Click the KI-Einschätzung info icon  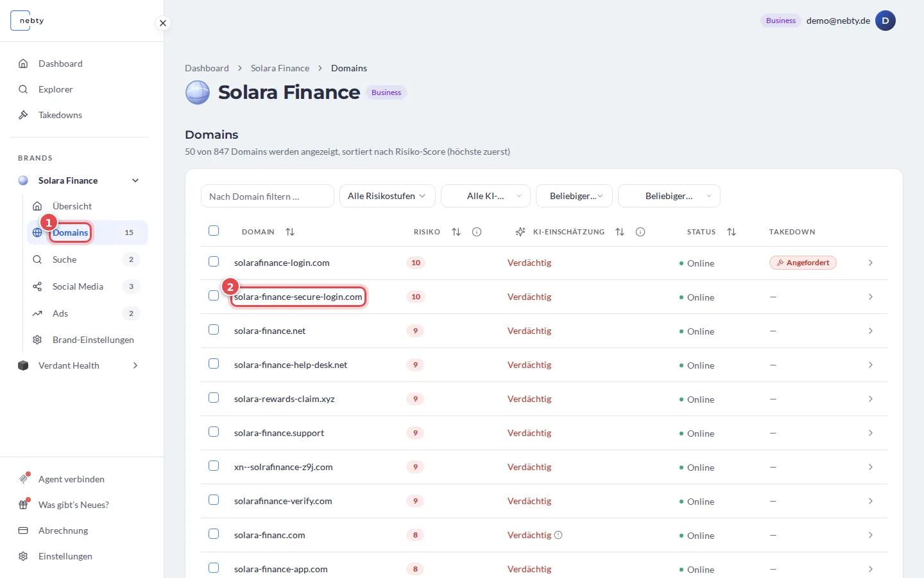[x=640, y=232]
